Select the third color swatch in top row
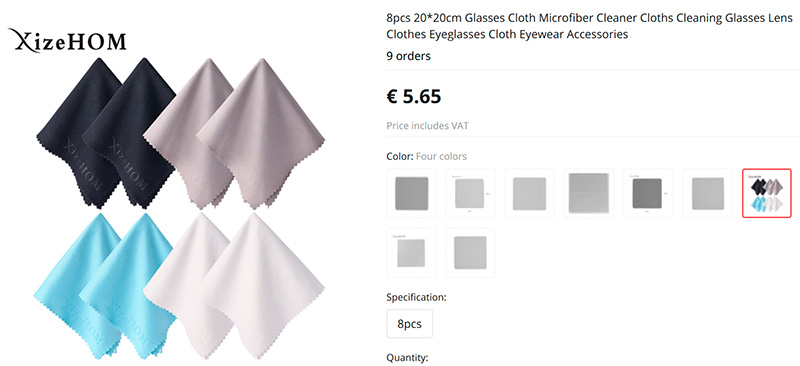 pyautogui.click(x=530, y=193)
